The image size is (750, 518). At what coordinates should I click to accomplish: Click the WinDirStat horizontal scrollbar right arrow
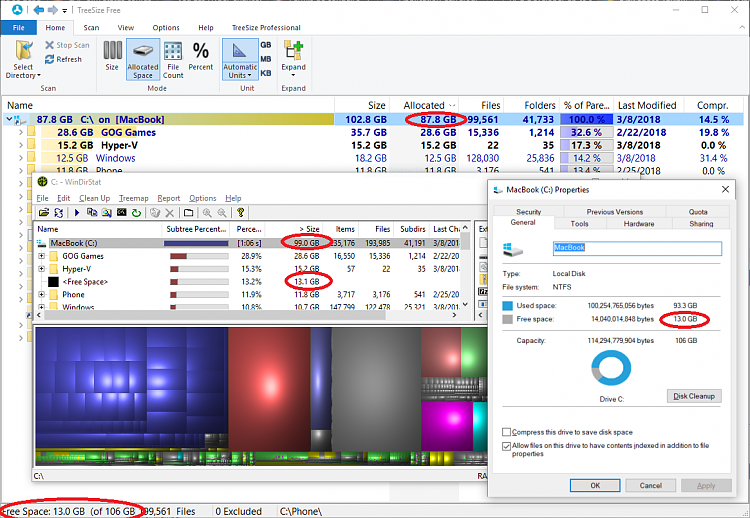pos(454,315)
